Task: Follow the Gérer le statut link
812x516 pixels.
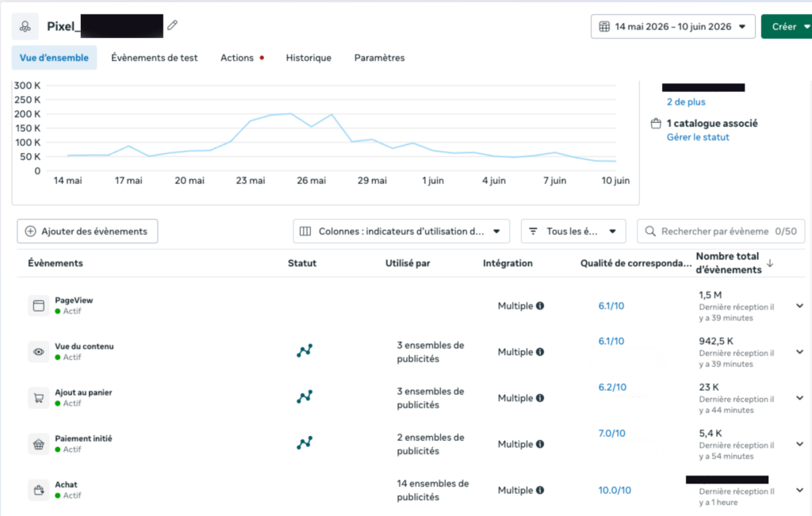Action: click(x=698, y=137)
